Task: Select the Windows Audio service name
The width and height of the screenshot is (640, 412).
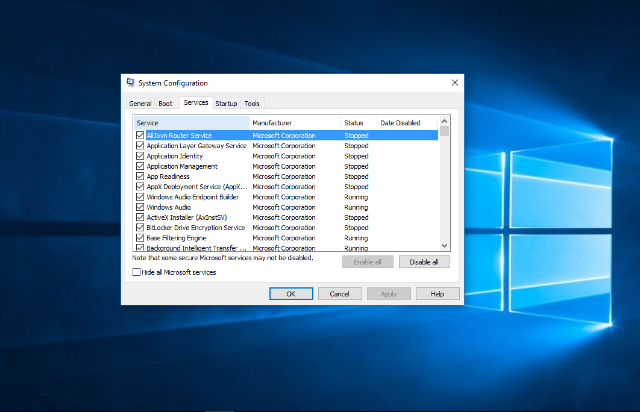Action: tap(169, 207)
